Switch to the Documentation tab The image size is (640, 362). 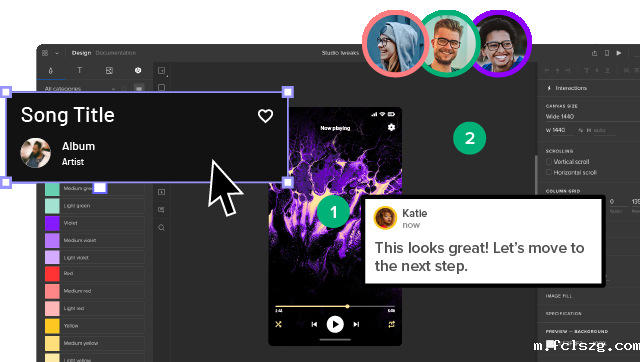click(x=116, y=53)
